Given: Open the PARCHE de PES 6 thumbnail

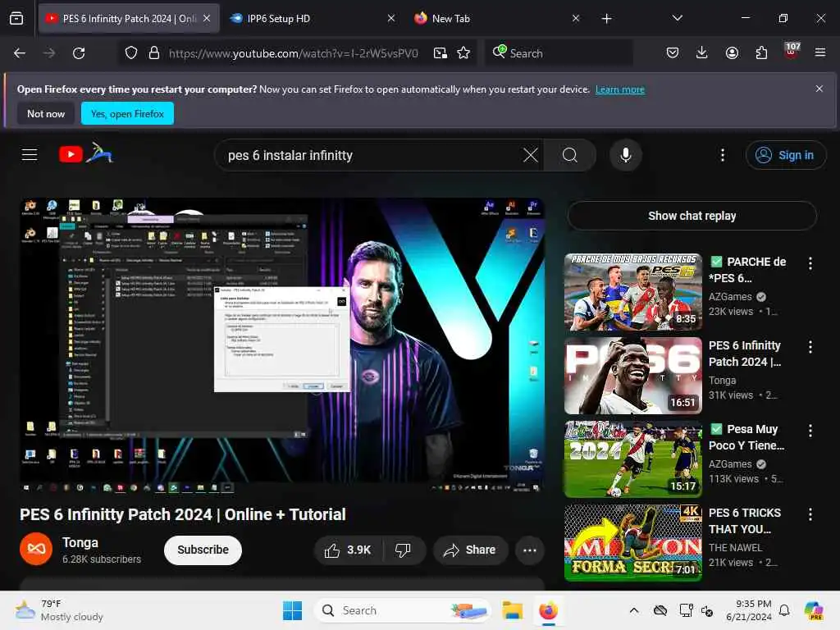Looking at the screenshot, I should (x=633, y=292).
